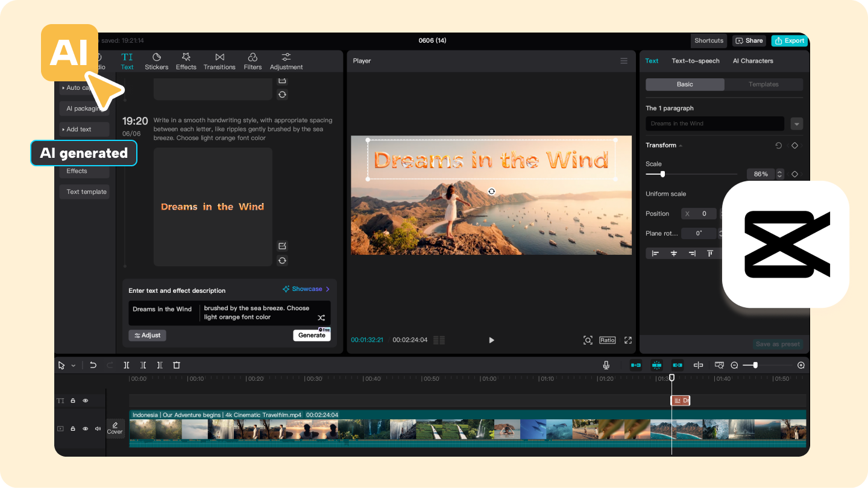
Task: Open the Effects library
Action: tap(186, 61)
